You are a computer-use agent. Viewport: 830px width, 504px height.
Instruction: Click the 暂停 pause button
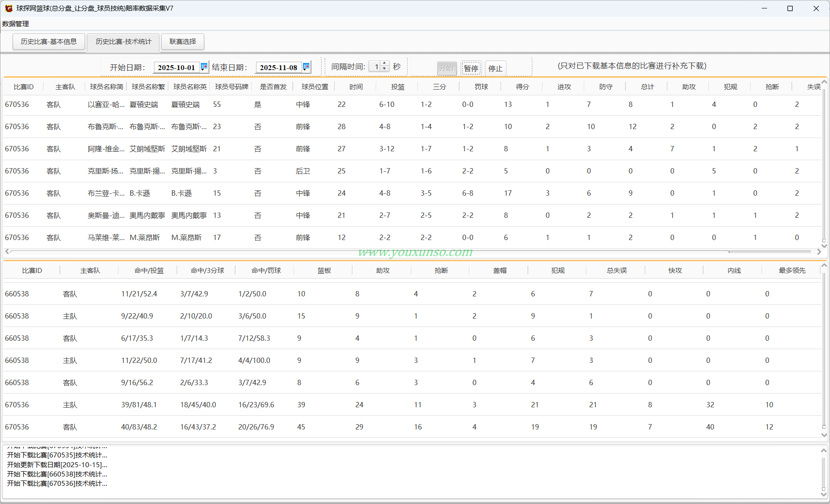[x=471, y=68]
